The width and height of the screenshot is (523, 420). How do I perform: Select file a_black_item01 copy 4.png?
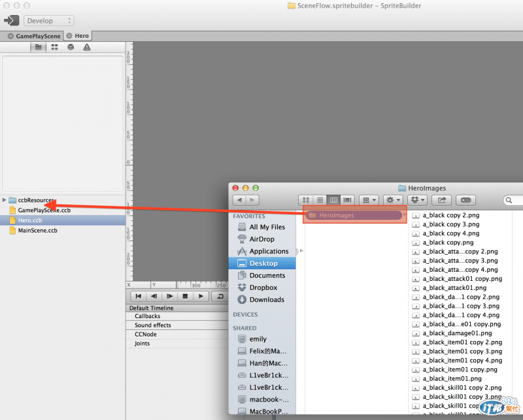[x=462, y=361]
